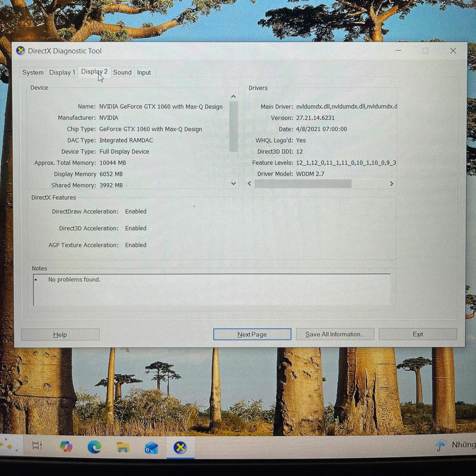
Task: Open Outlook from the taskbar
Action: coord(151,447)
